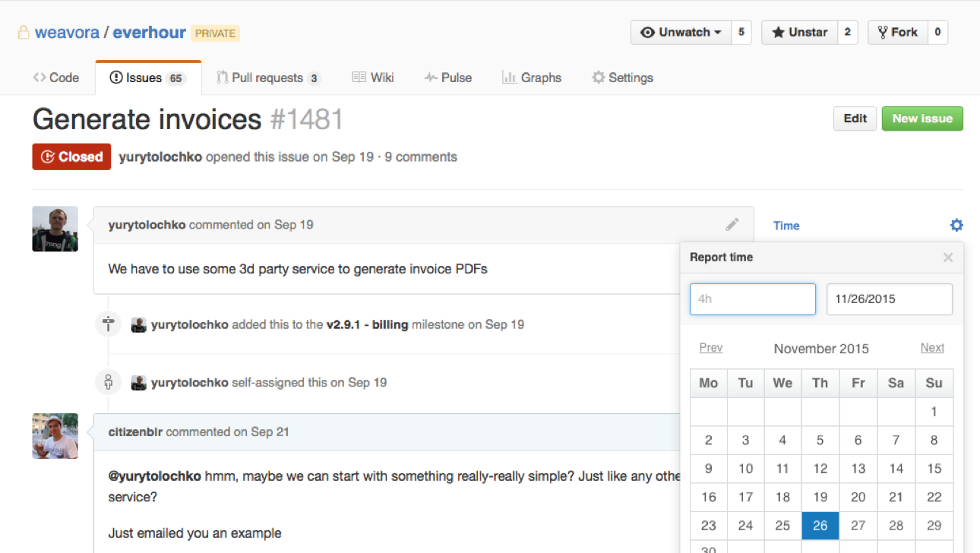The image size is (980, 553).
Task: Open the Unwatch dropdown
Action: point(681,32)
